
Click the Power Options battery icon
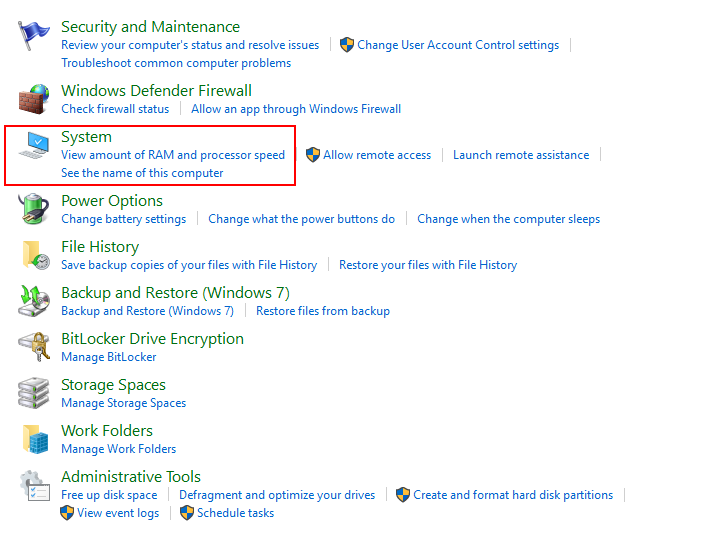tap(33, 209)
